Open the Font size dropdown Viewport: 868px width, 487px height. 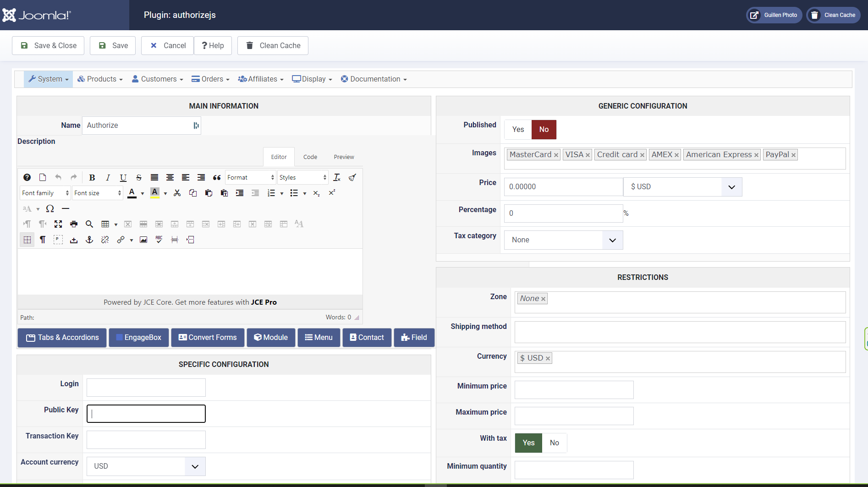click(98, 193)
